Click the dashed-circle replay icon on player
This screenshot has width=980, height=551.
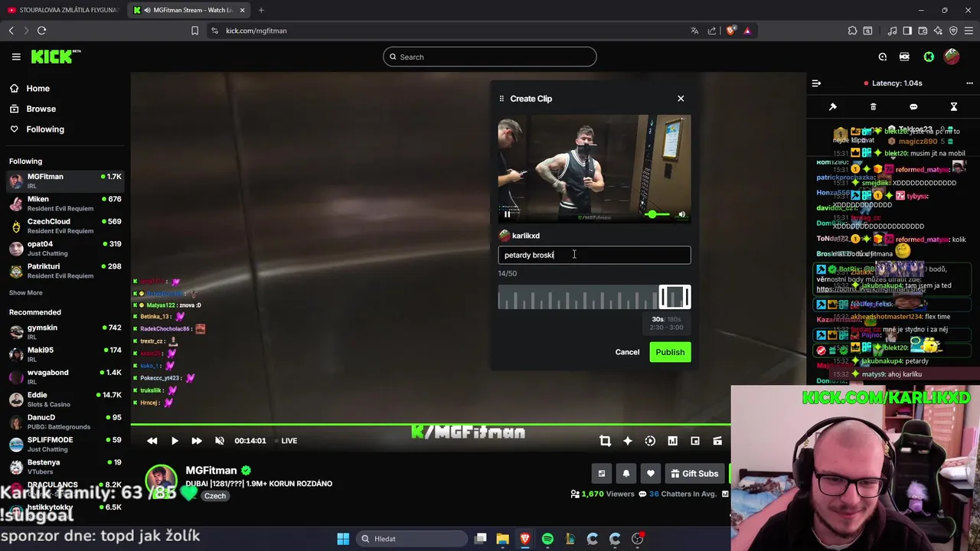(650, 441)
